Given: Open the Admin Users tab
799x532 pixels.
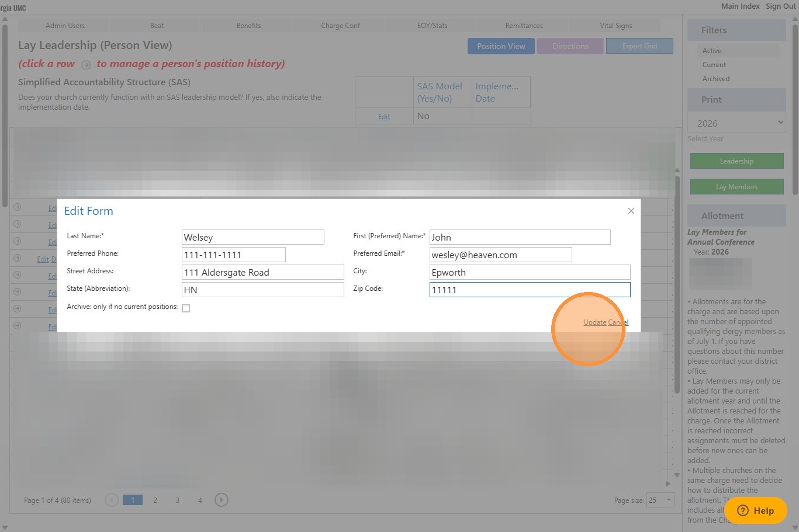Looking at the screenshot, I should click(65, 26).
